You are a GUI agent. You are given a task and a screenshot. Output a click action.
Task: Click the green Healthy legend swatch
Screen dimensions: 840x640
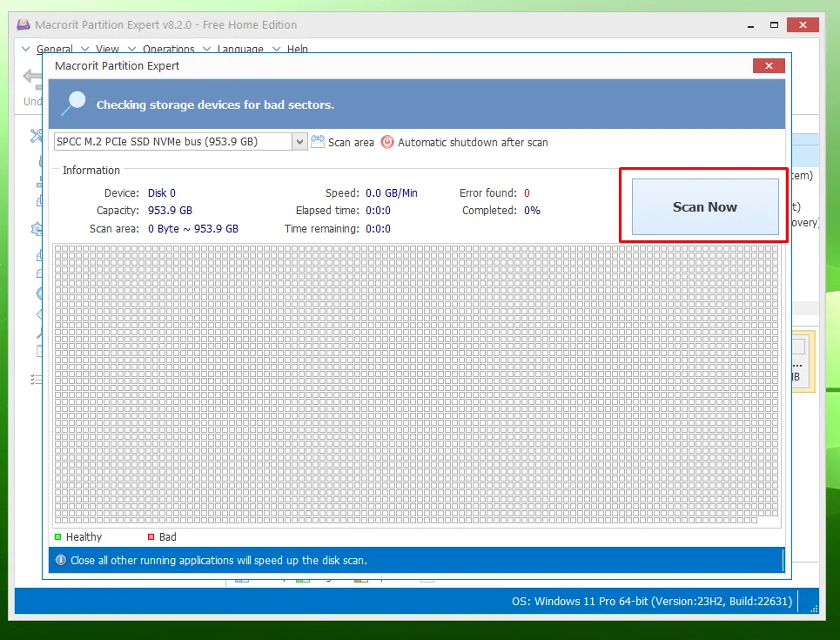pyautogui.click(x=57, y=537)
